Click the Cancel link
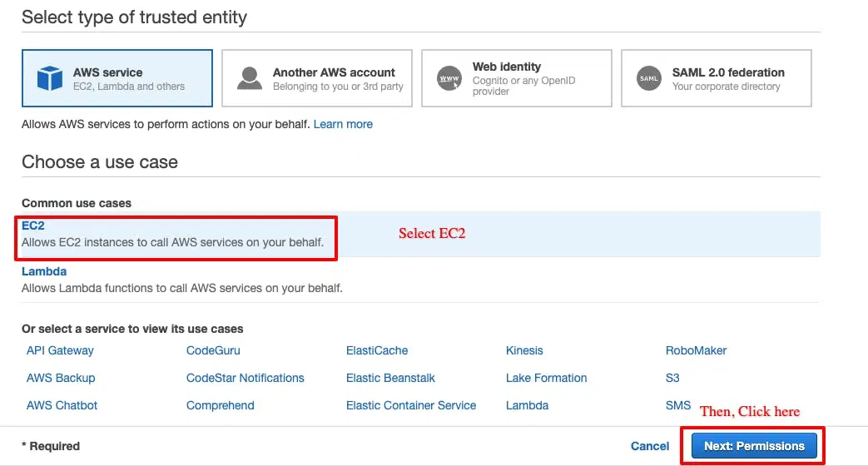The width and height of the screenshot is (868, 466). [x=650, y=446]
